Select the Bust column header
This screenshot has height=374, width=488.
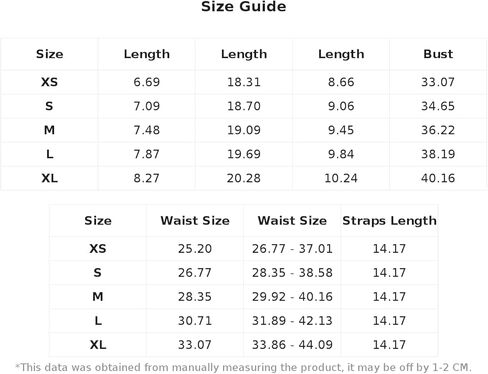coord(438,54)
